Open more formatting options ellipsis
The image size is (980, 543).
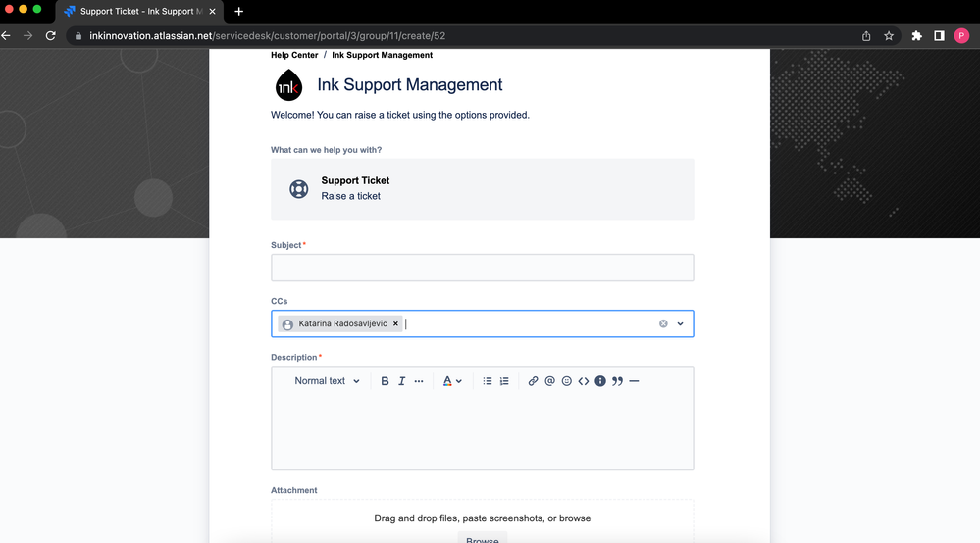pyautogui.click(x=419, y=381)
